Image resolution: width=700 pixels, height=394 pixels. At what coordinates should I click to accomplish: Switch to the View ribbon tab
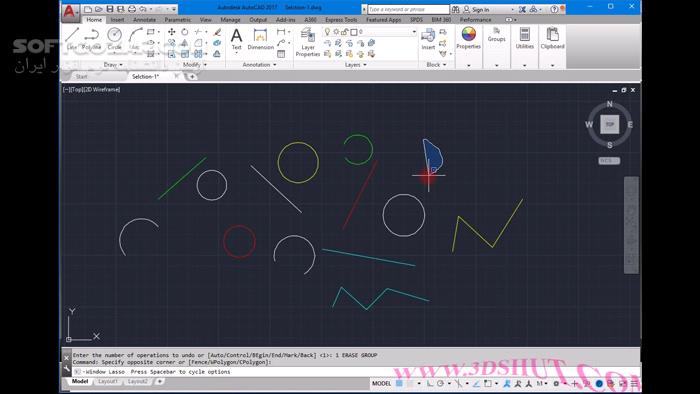(205, 20)
